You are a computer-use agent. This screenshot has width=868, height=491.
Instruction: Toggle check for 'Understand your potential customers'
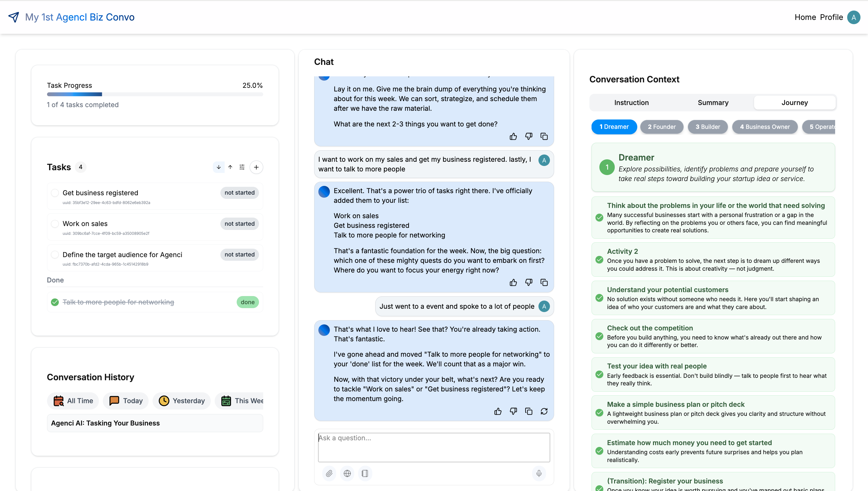point(599,298)
